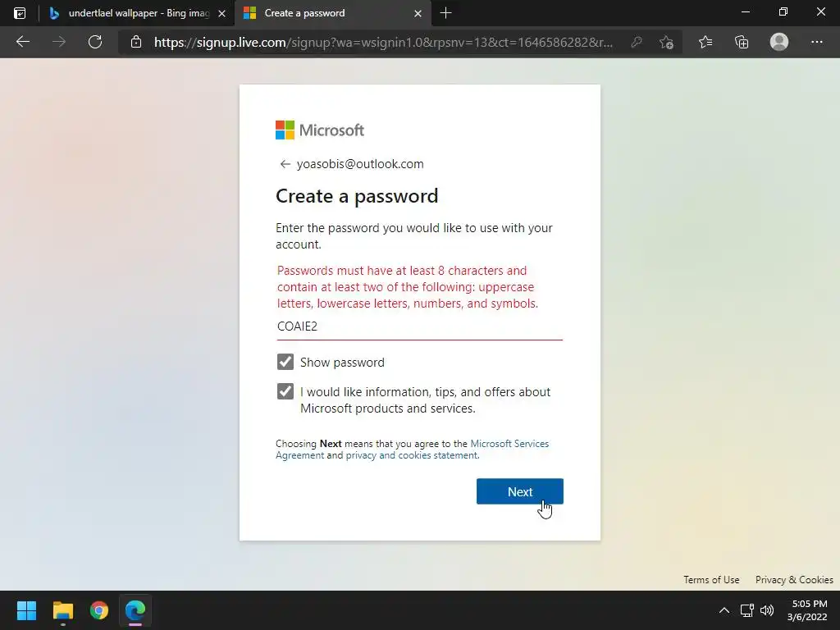Open network status tray icon

[746, 610]
